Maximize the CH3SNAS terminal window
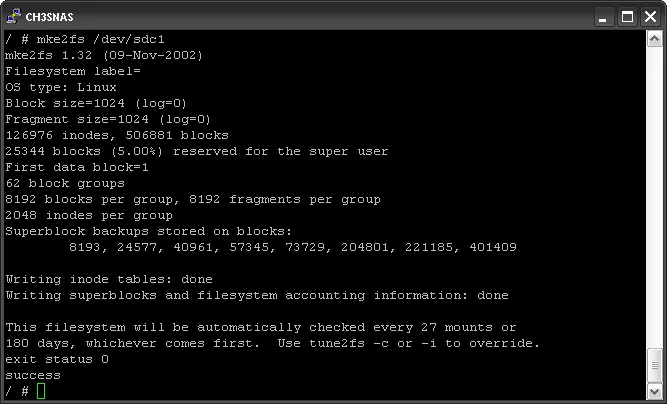This screenshot has width=667, height=404. 627,17
